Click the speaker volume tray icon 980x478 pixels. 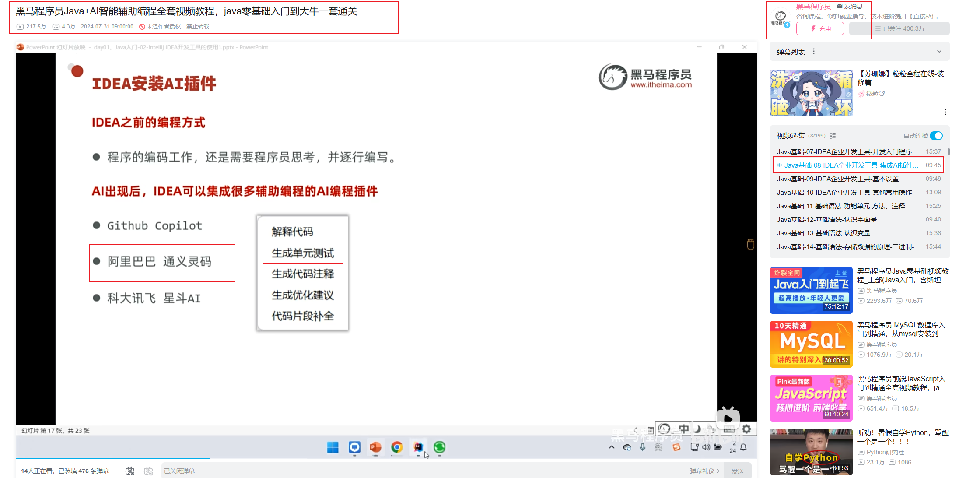coord(706,447)
